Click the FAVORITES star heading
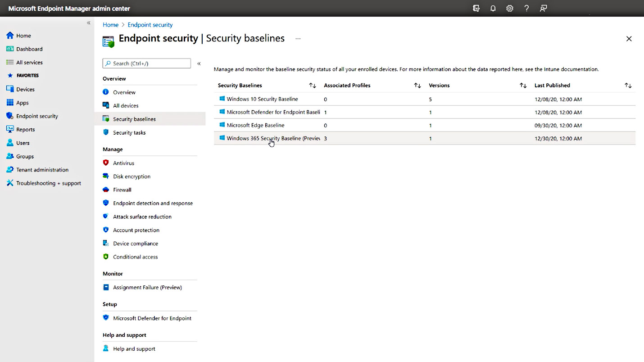 point(23,76)
